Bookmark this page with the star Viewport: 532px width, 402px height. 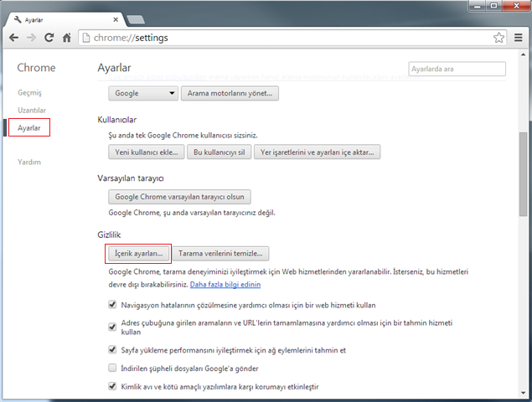(x=498, y=38)
